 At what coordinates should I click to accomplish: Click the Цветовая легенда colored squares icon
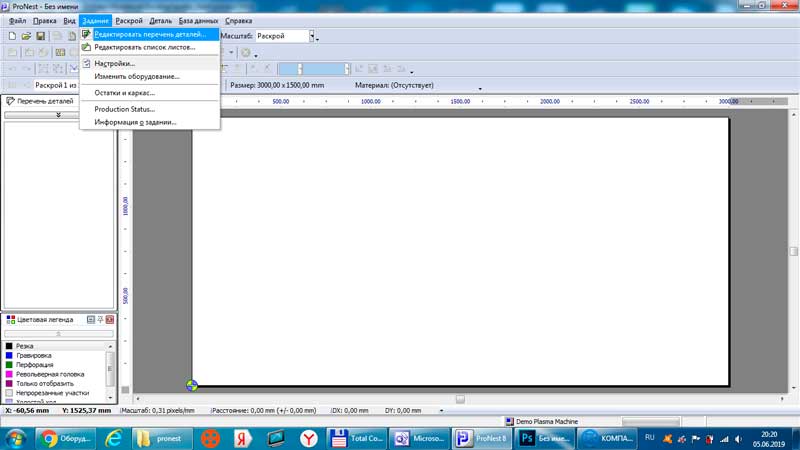click(10, 319)
